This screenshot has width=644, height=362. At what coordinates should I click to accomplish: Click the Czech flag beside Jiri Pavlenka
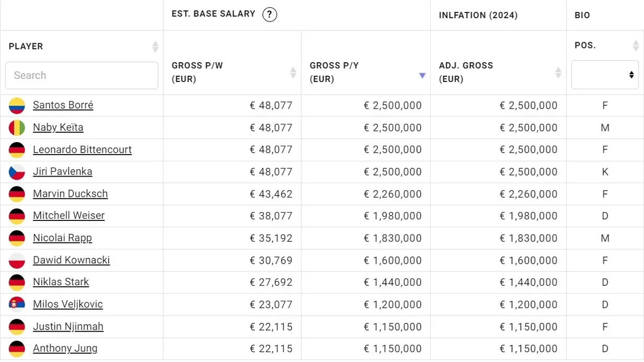(x=17, y=172)
